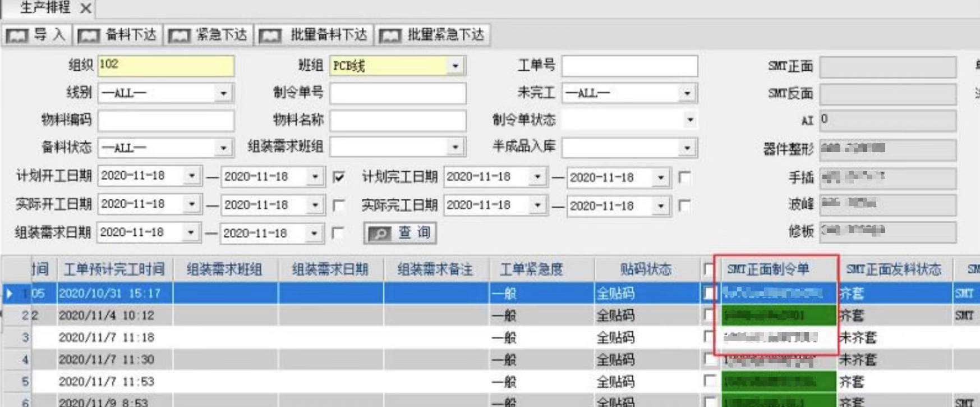
Task: Open the 实际完工日期 start date picker
Action: 537,205
